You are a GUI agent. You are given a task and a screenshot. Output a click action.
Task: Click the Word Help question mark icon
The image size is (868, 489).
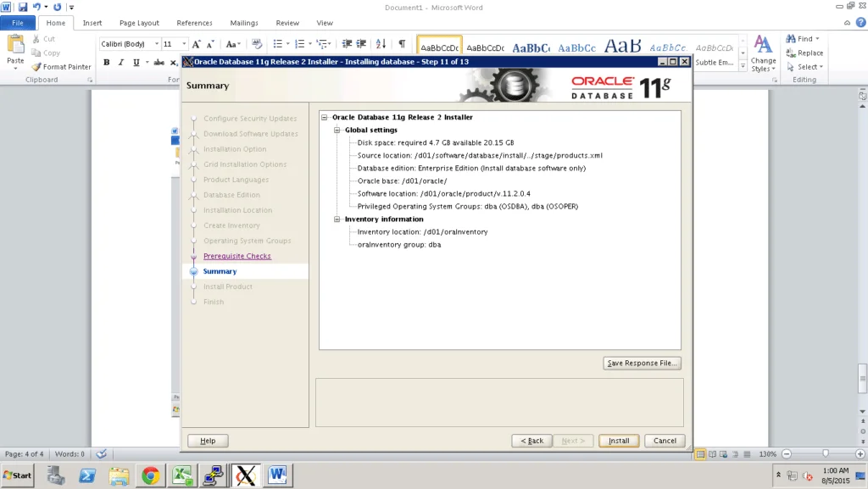tap(861, 23)
